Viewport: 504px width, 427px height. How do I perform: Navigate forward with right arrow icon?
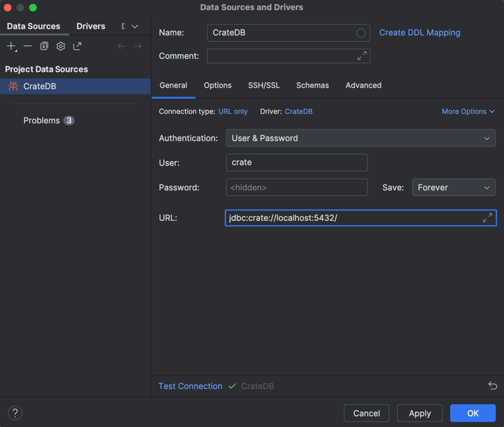(x=138, y=47)
